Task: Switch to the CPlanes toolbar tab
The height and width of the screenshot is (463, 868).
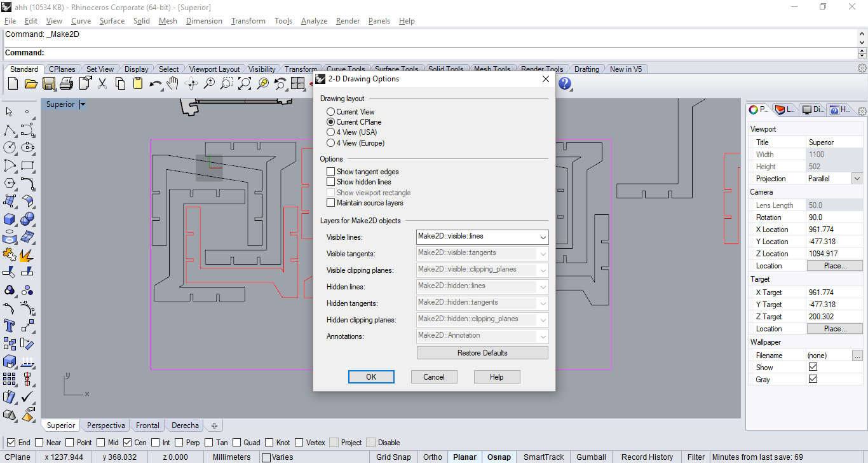Action: click(x=62, y=69)
